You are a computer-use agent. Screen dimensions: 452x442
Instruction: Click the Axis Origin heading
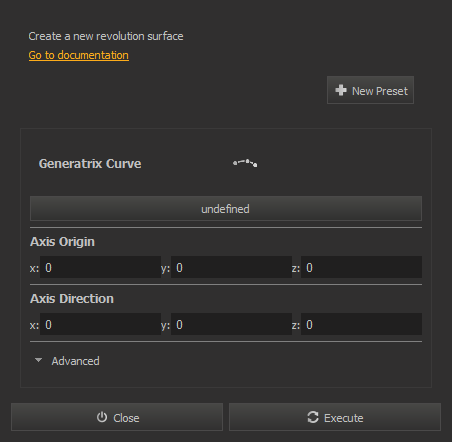[62, 242]
